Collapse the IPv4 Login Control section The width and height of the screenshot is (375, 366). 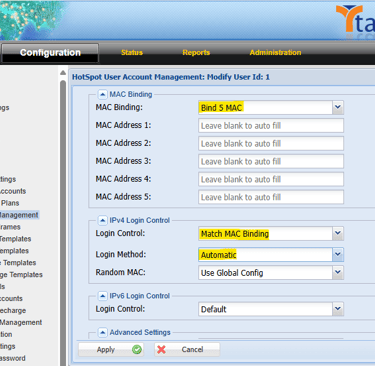coord(102,220)
